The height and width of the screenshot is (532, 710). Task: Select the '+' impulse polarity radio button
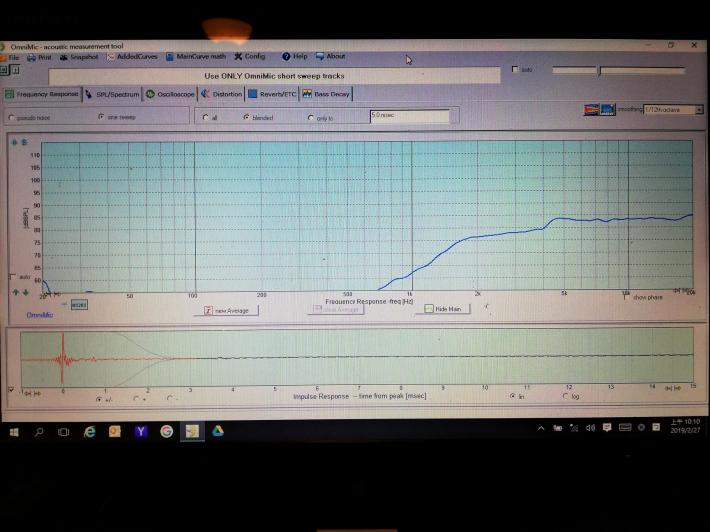pos(137,399)
